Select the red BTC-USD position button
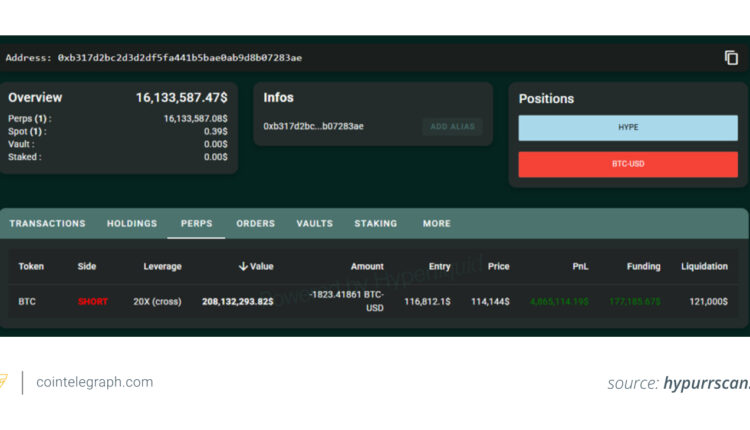Image resolution: width=750 pixels, height=430 pixels. 627,164
